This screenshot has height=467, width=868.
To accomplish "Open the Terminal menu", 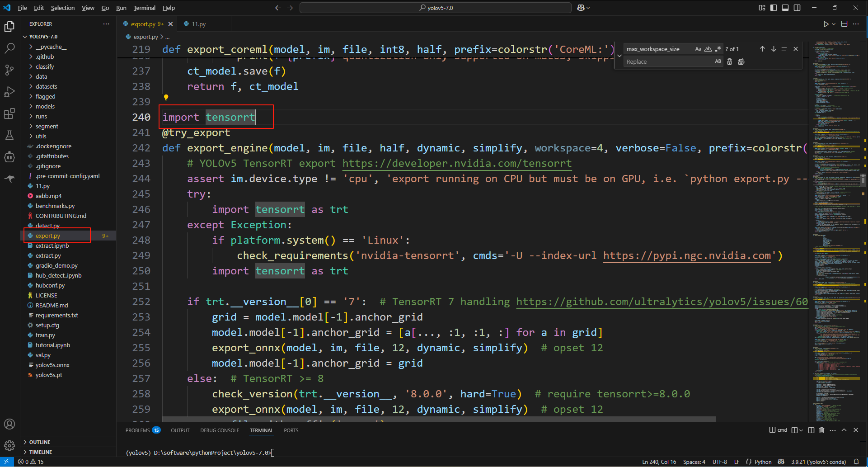I will point(144,8).
